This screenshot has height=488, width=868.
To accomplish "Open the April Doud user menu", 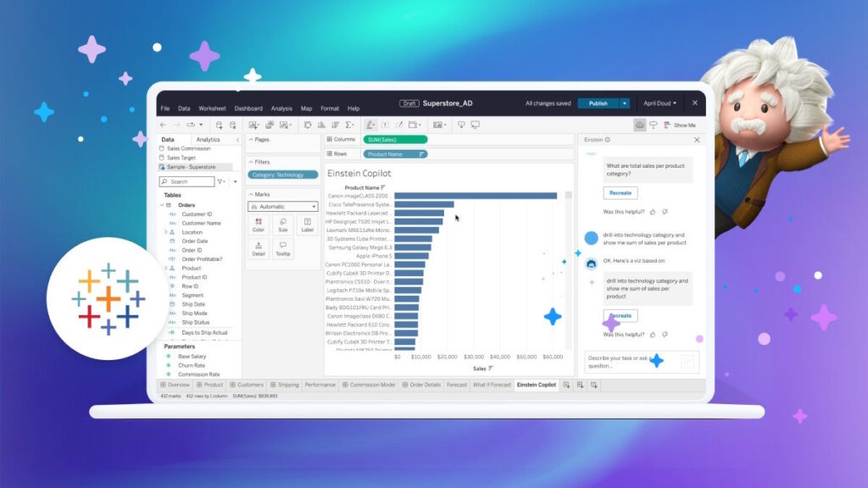I will pyautogui.click(x=659, y=103).
